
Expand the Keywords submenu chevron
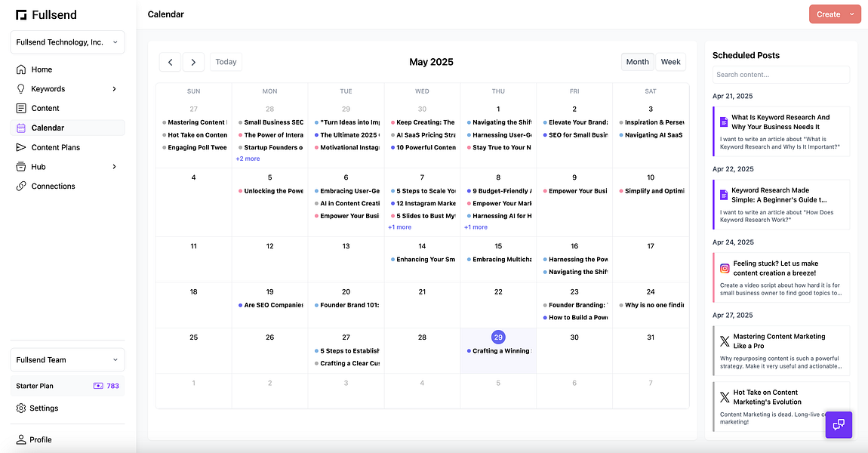(115, 88)
